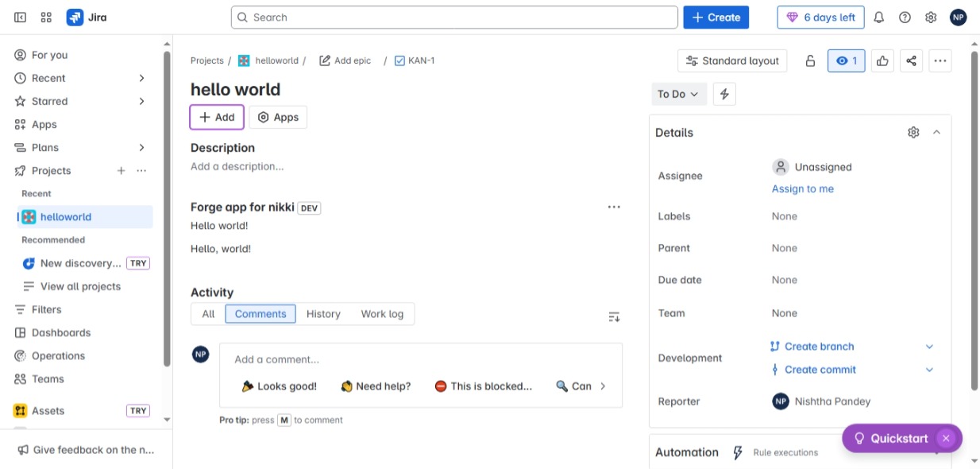Open settings gear in top bar
The width and height of the screenshot is (980, 469).
(931, 17)
